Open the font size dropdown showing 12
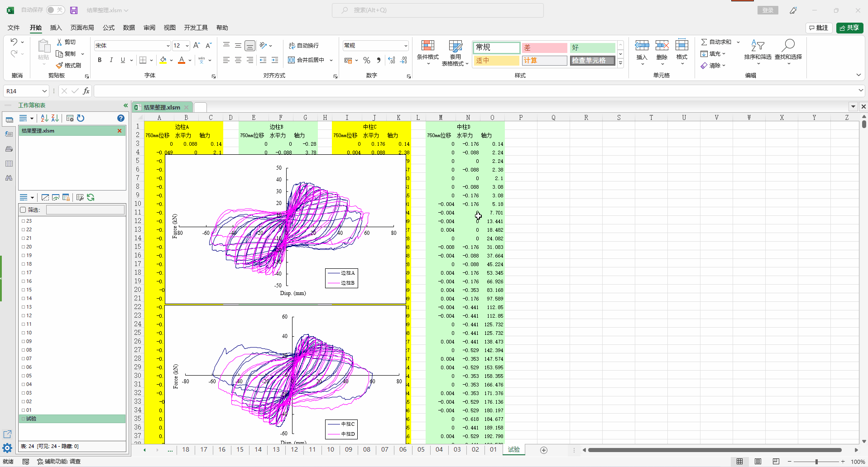Viewport: 868px width, 467px height. tap(187, 46)
